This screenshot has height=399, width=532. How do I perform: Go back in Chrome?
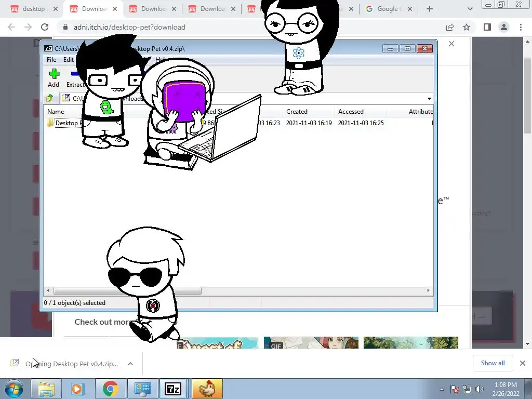(11, 27)
